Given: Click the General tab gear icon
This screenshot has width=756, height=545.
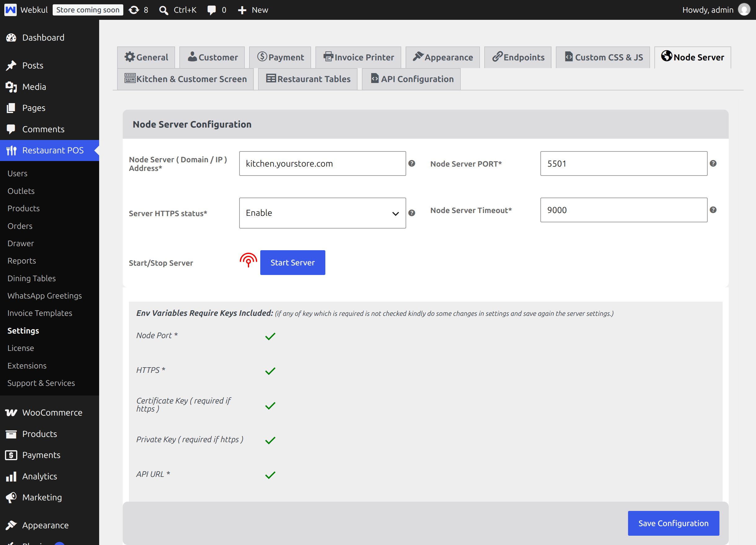Looking at the screenshot, I should point(130,57).
